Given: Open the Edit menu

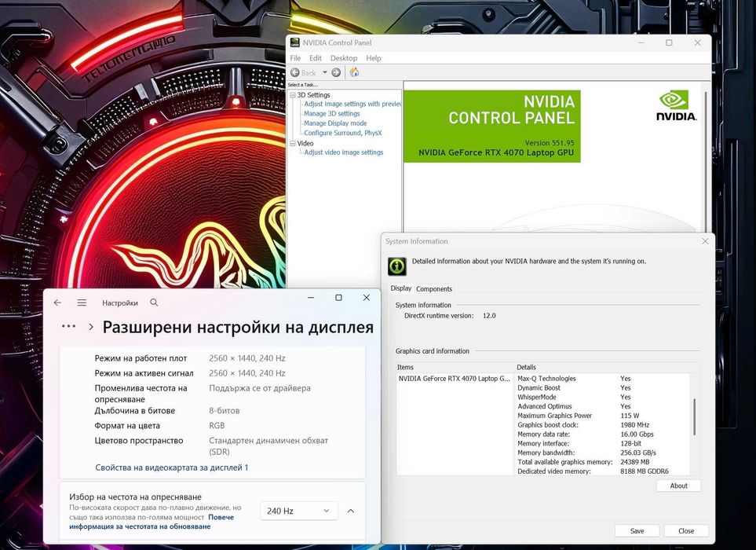Looking at the screenshot, I should click(316, 58).
